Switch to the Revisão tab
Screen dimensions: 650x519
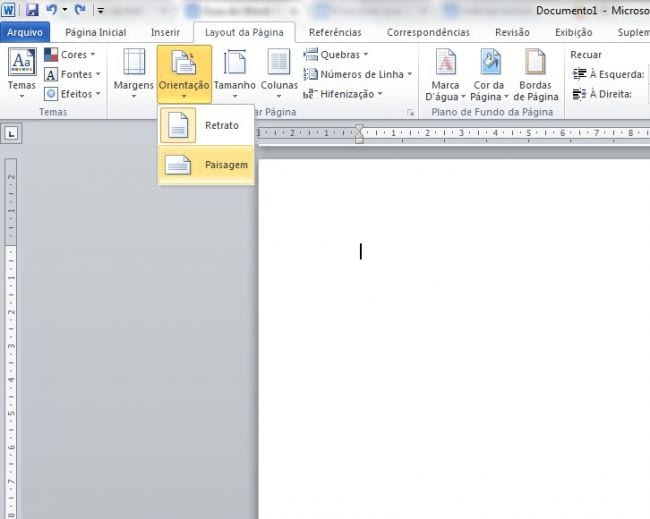(x=512, y=32)
